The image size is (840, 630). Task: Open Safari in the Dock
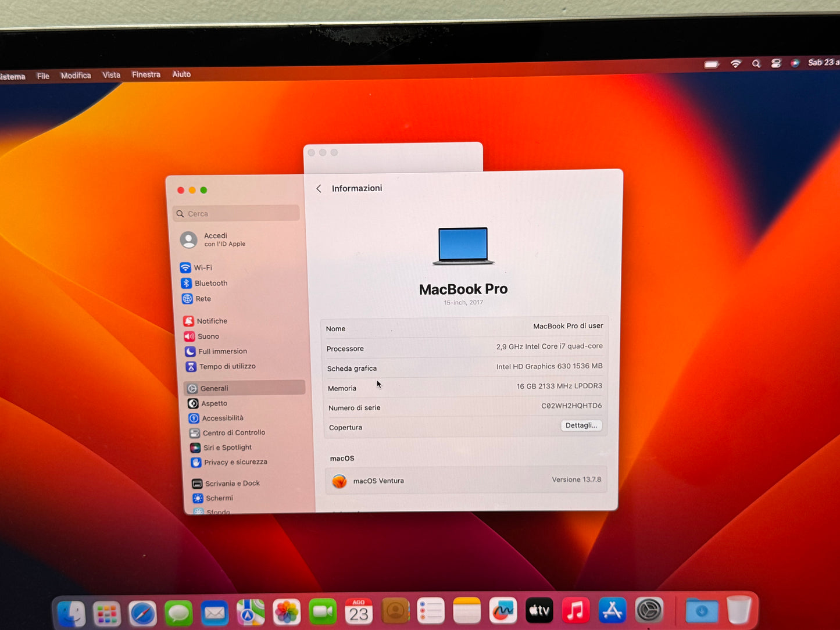(143, 614)
